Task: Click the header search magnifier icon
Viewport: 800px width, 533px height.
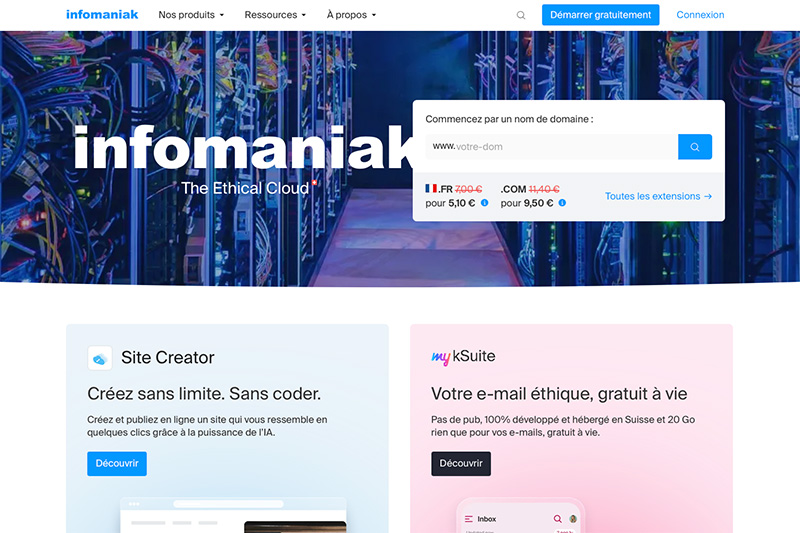Action: click(520, 15)
